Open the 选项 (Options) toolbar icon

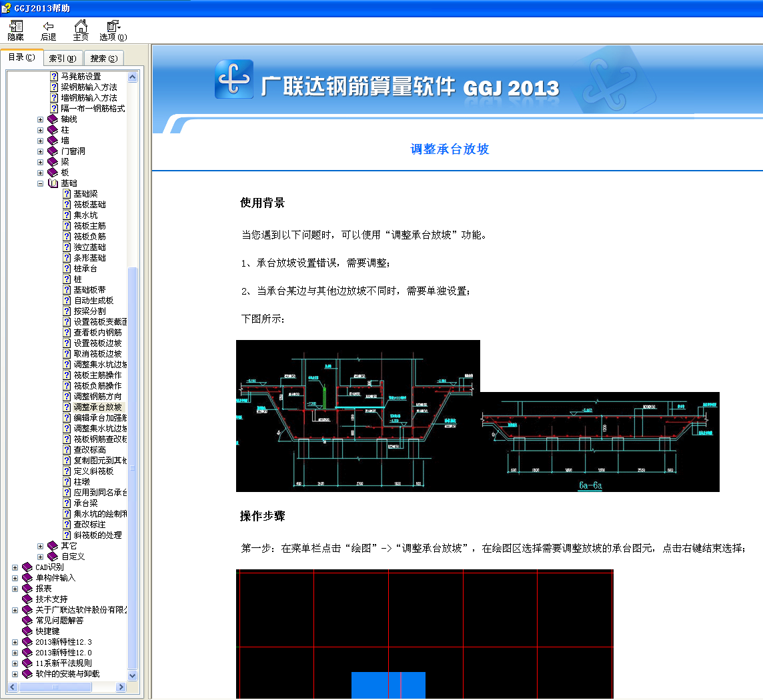(113, 31)
